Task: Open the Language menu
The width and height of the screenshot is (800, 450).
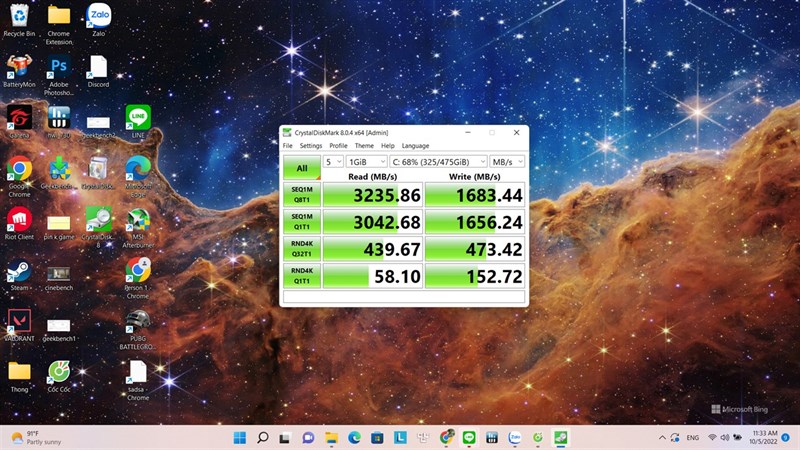Action: point(415,145)
